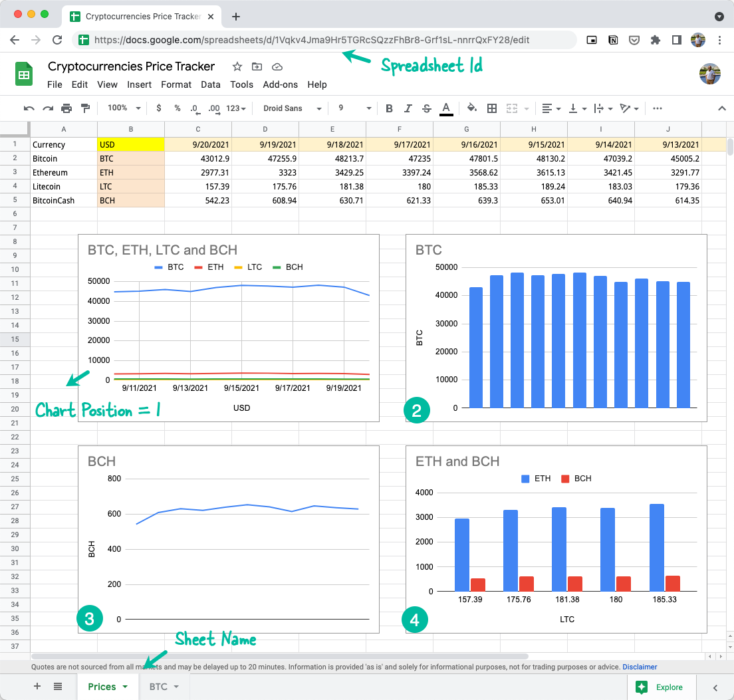Viewport: 734px width, 700px height.
Task: Open the Text color picker
Action: 445,108
